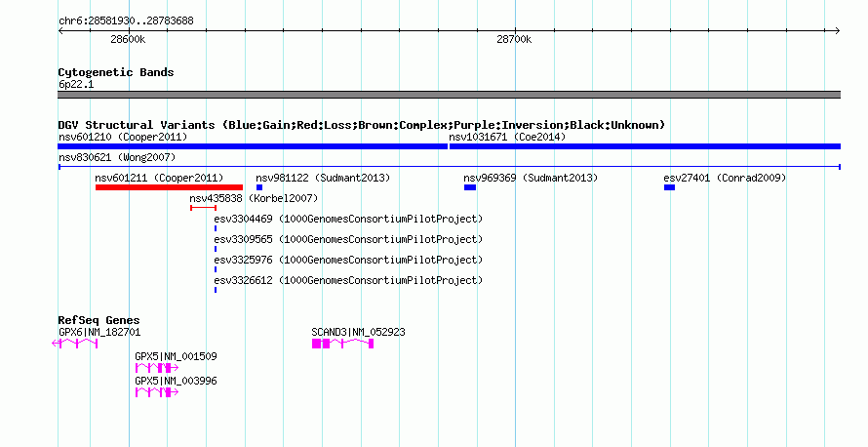Click the nsv601210 (Cooper2011) gain bar

pyautogui.click(x=253, y=146)
